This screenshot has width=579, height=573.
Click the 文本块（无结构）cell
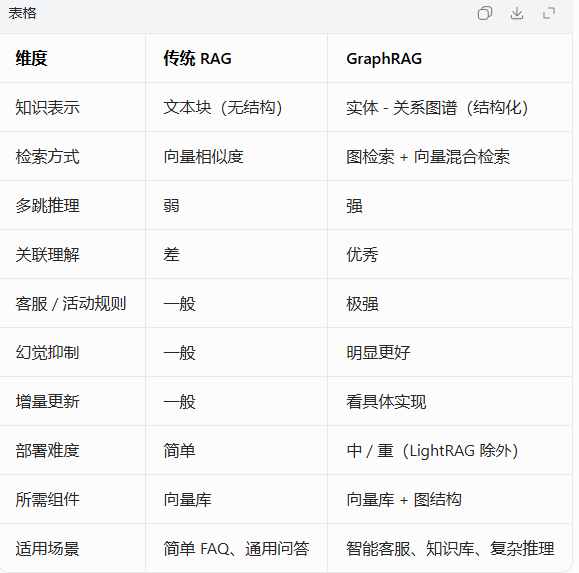[x=223, y=107]
